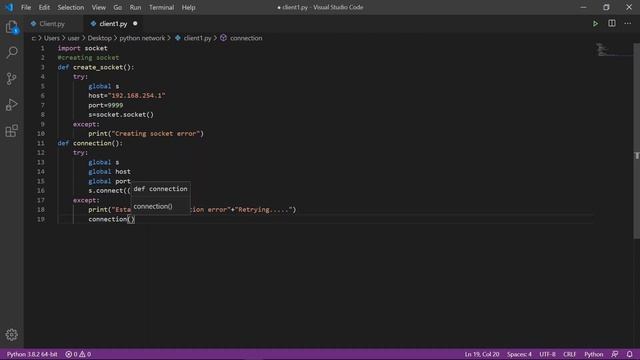640x360 pixels.
Task: Split the editor to the right
Action: tap(612, 23)
